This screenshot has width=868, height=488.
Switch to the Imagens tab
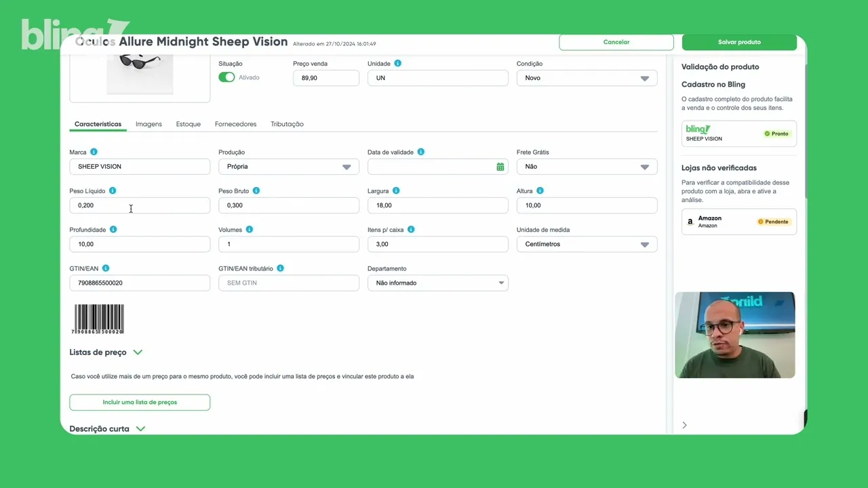[x=149, y=124]
